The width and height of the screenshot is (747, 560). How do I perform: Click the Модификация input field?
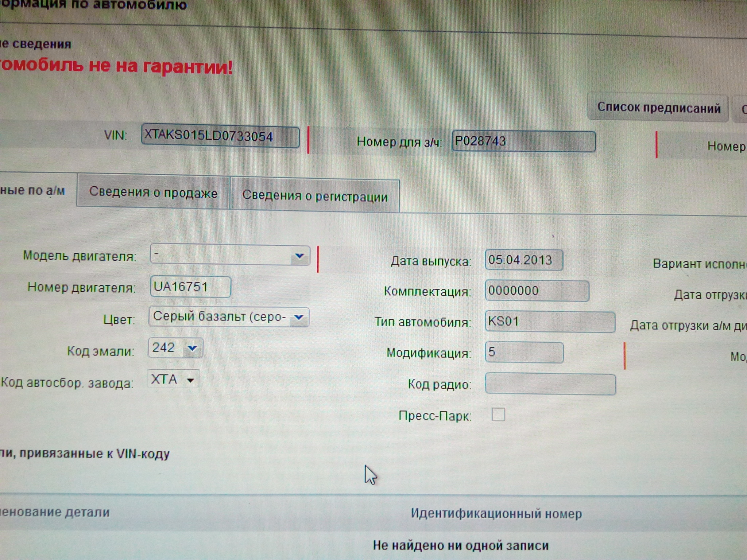point(524,353)
